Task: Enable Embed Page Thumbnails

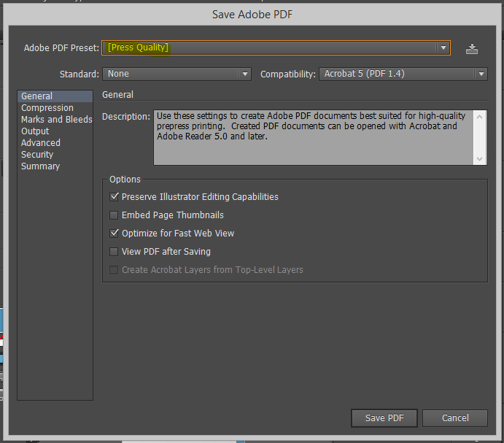Action: point(114,215)
